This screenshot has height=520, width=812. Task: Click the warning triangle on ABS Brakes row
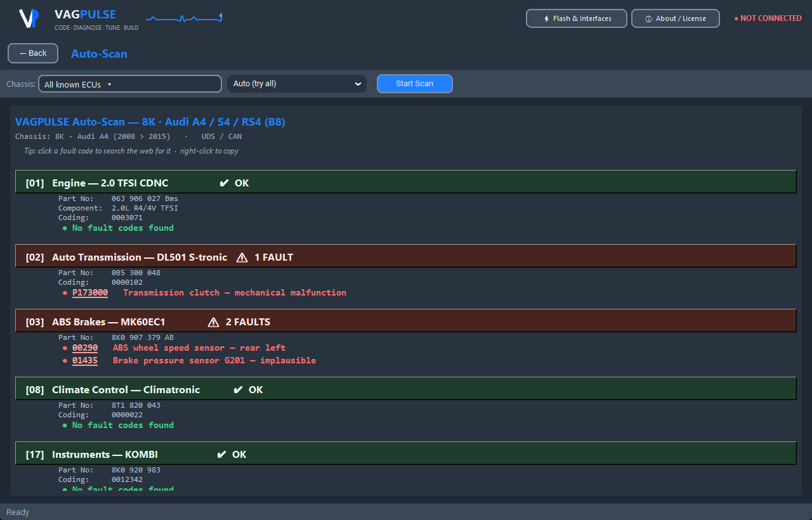coord(213,322)
